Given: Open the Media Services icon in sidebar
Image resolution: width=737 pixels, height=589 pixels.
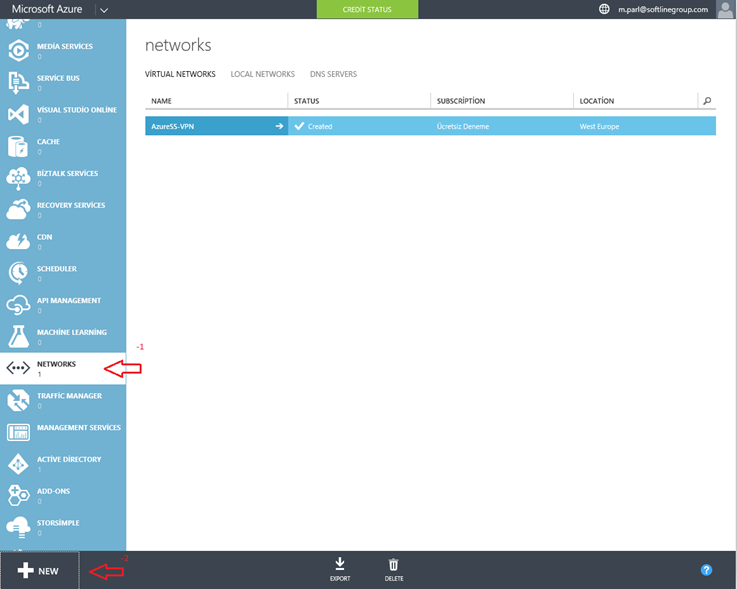Looking at the screenshot, I should coord(18,50).
